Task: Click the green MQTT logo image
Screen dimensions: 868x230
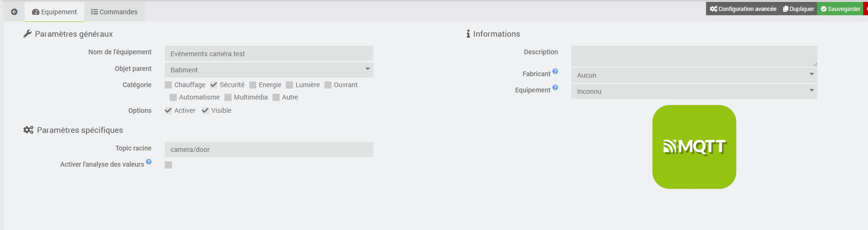Action: click(x=694, y=147)
